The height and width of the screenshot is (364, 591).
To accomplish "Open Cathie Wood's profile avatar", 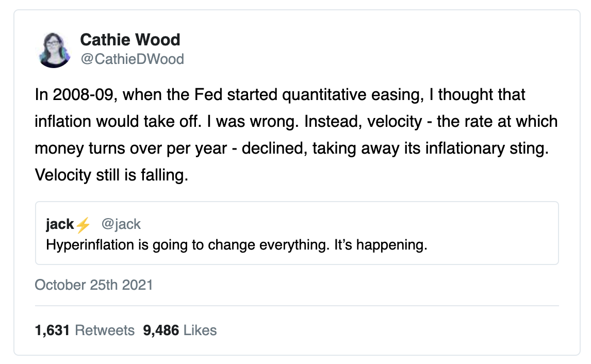I will tap(54, 49).
